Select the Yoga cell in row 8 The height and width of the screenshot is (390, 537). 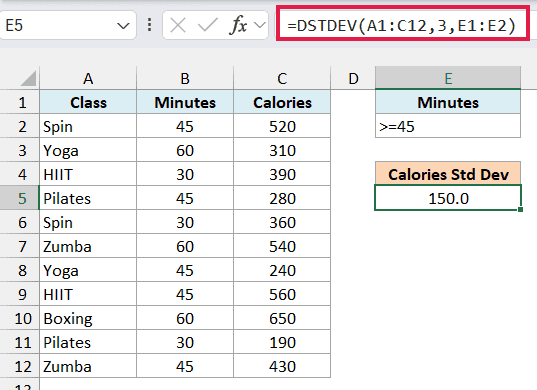click(x=88, y=271)
